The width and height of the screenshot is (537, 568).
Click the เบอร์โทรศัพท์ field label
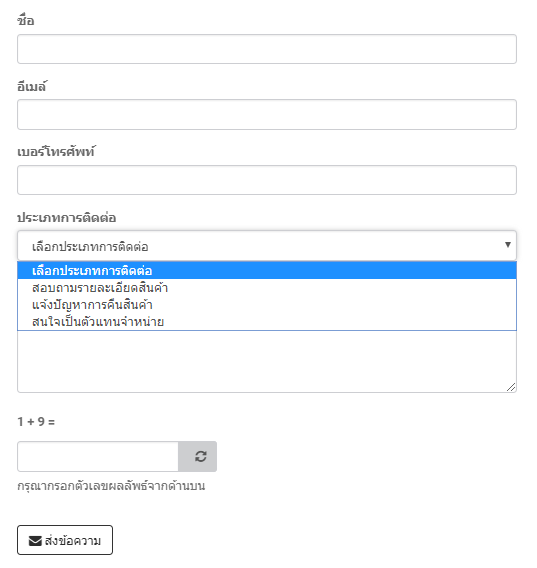click(56, 151)
